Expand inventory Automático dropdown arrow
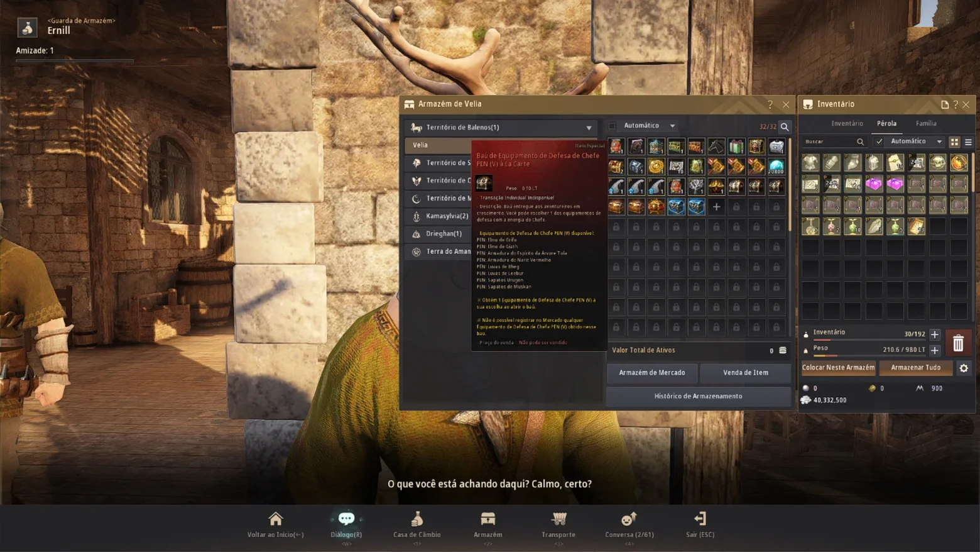Image resolution: width=980 pixels, height=552 pixels. [x=939, y=141]
